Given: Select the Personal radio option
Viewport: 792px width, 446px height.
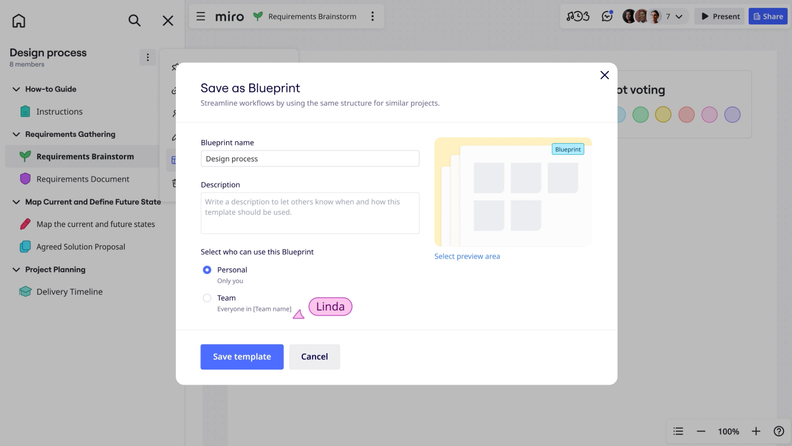Looking at the screenshot, I should tap(207, 270).
